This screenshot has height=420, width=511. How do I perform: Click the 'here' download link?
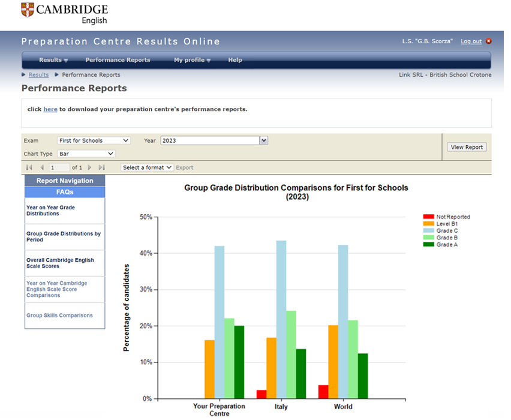(x=50, y=109)
